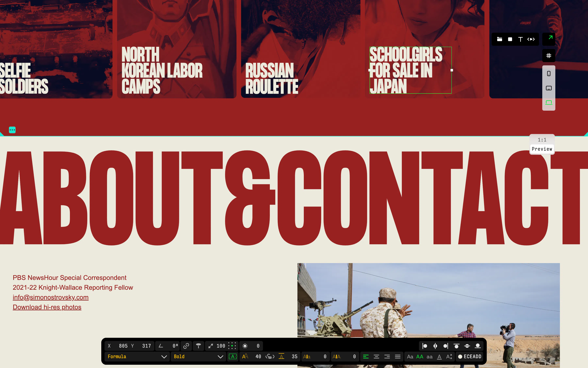Select the Russian Roulette card
This screenshot has width=588, height=368.
pos(301,49)
